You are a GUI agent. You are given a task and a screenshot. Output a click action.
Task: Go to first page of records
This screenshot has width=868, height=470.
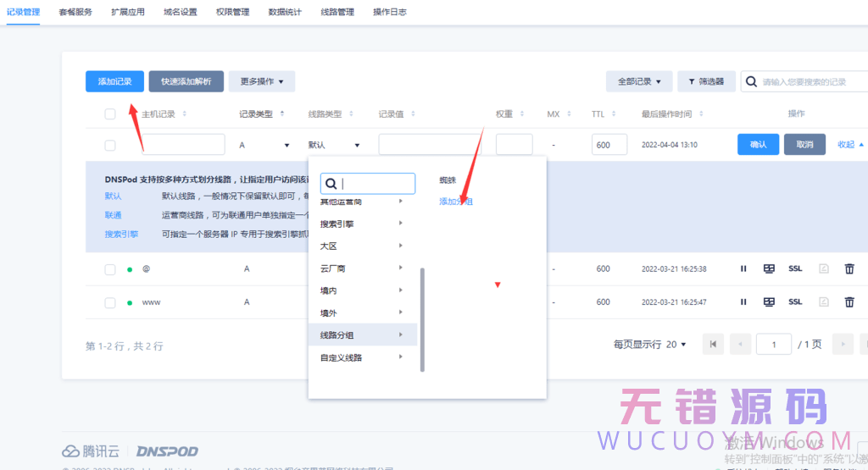[x=713, y=344]
